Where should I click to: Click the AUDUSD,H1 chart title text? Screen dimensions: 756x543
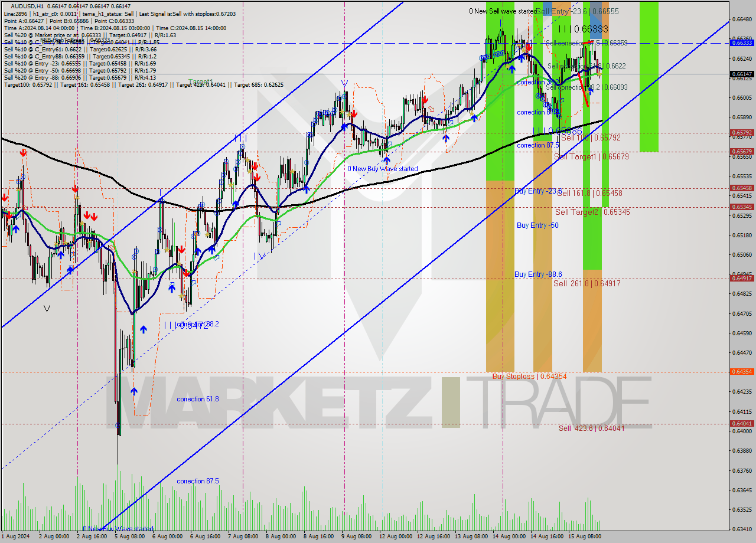coord(27,6)
